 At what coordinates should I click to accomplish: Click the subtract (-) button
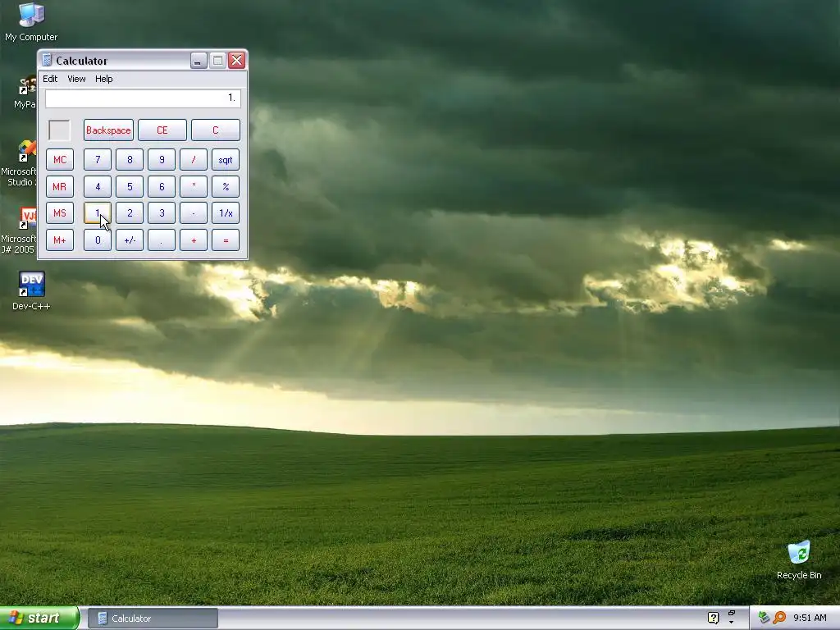pyautogui.click(x=194, y=212)
